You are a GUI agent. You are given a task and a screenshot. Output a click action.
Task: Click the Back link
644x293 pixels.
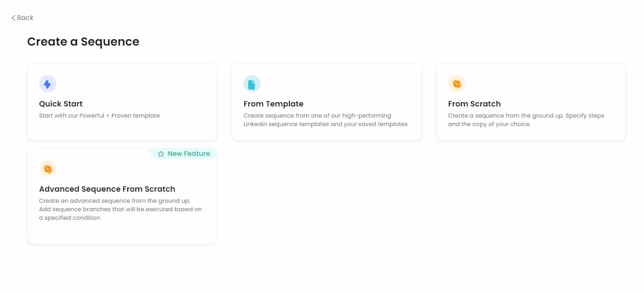tap(22, 17)
